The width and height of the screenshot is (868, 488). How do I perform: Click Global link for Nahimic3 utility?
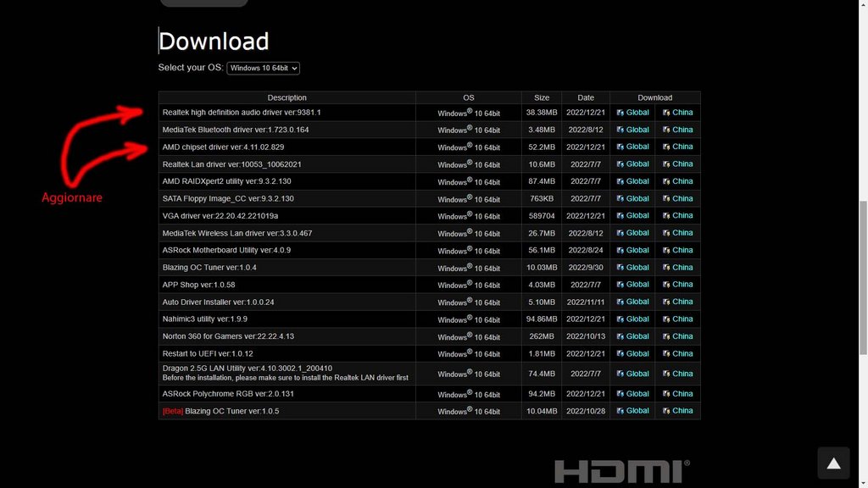pyautogui.click(x=632, y=319)
